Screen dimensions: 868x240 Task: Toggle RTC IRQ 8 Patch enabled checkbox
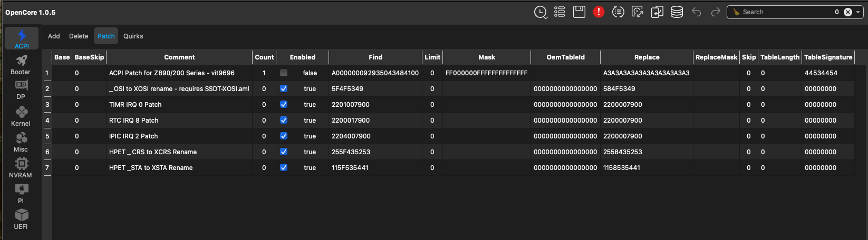[284, 120]
